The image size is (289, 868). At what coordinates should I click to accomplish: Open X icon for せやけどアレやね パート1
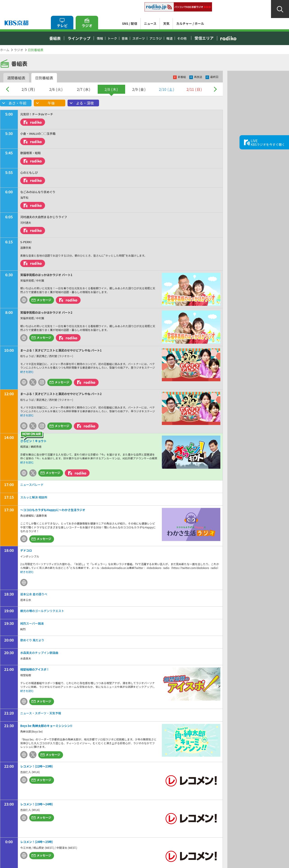click(33, 382)
